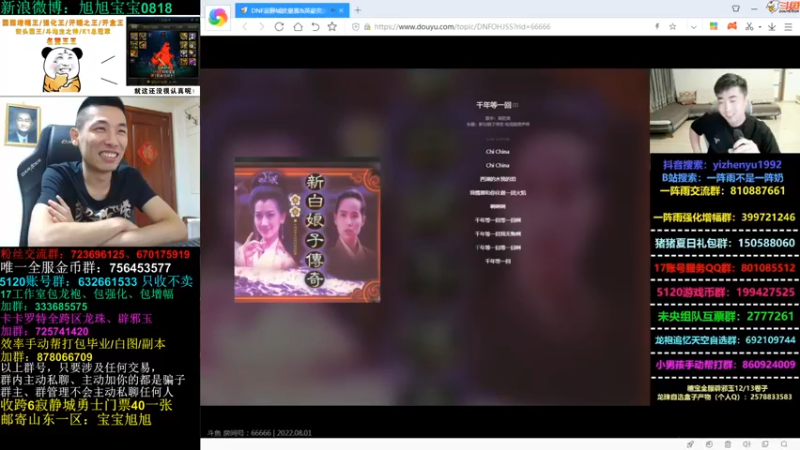Mute the tab using its speaker icon

coord(333,10)
